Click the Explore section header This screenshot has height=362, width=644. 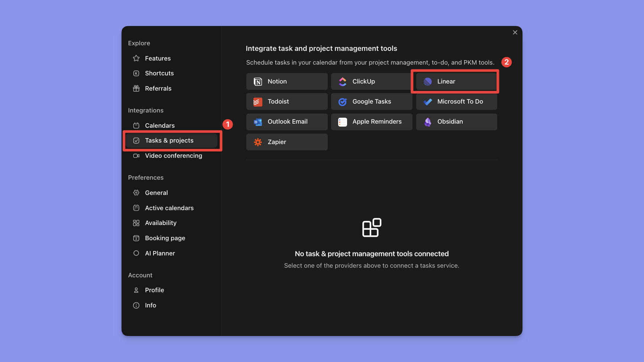pos(139,43)
